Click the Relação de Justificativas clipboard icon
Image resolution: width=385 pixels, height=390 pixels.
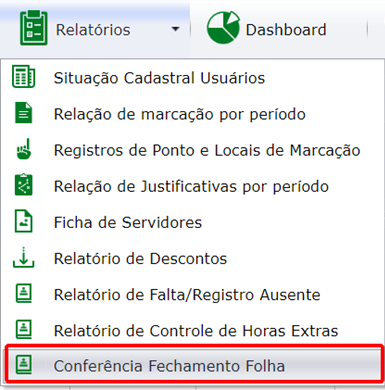(x=24, y=185)
